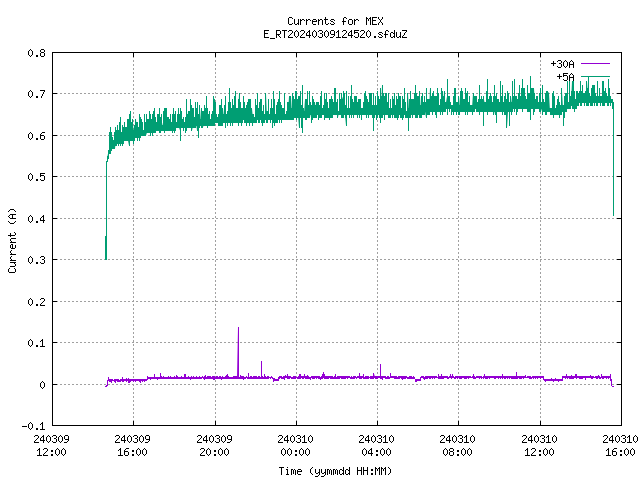Click the y-axis value 0.5
Image resolution: width=640 pixels, height=480 pixels.
click(36, 177)
